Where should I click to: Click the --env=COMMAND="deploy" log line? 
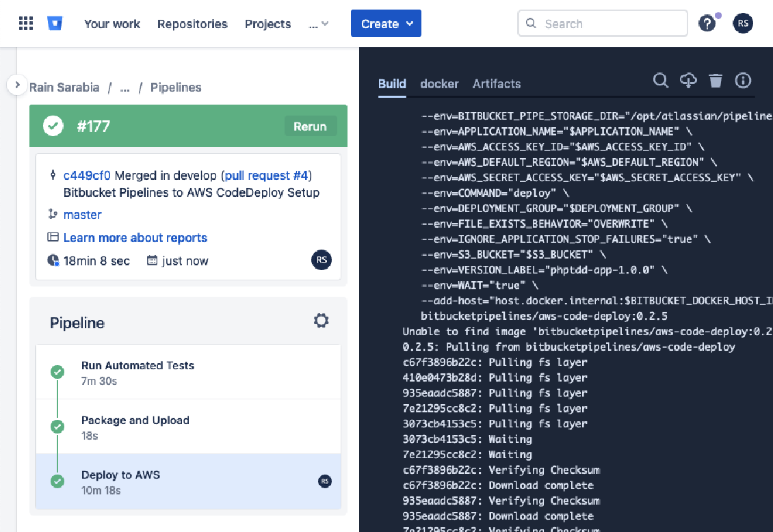pyautogui.click(x=495, y=193)
